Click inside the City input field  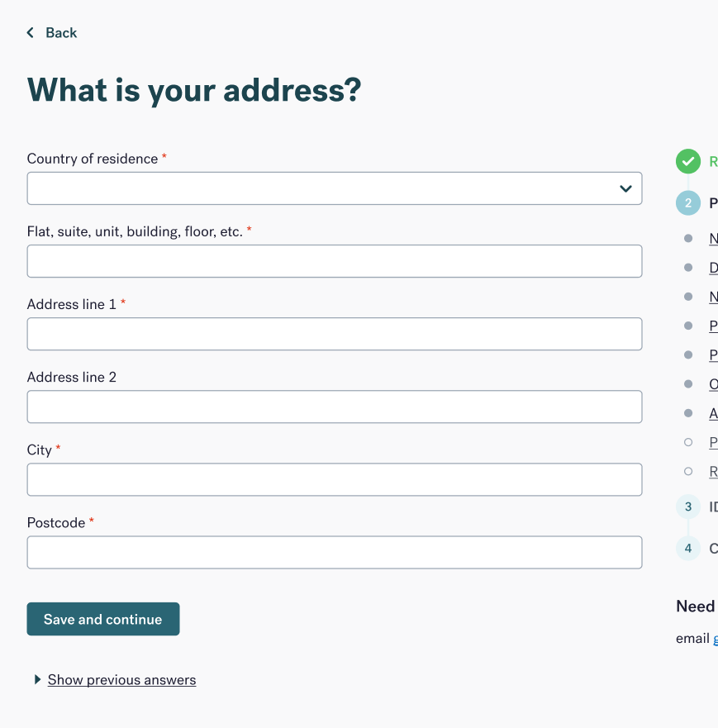334,479
